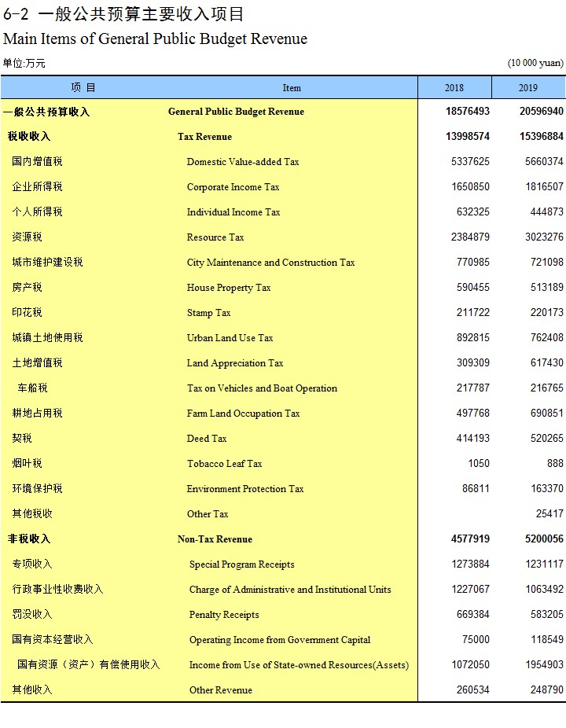Select value 163370
This screenshot has height=728, width=566.
(x=547, y=488)
